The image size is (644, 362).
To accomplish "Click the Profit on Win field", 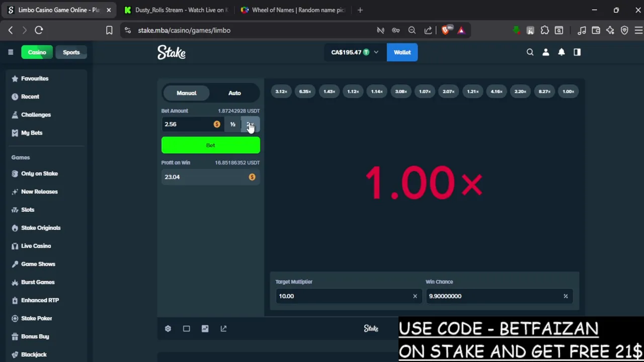I will pos(210,177).
